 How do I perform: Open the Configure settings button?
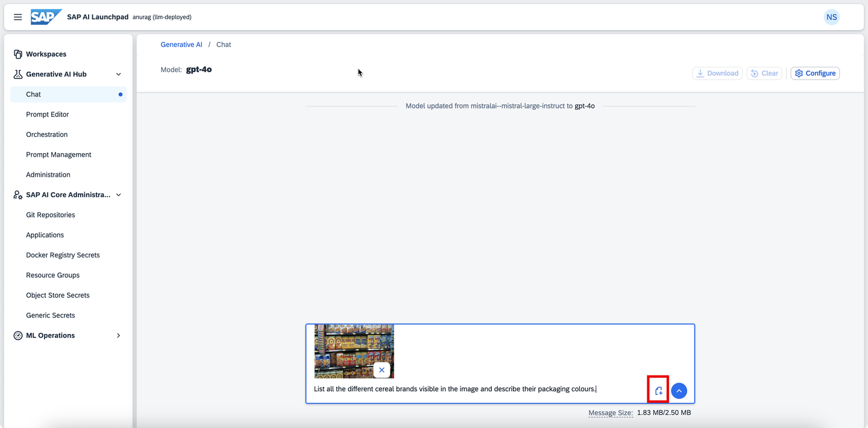(815, 73)
